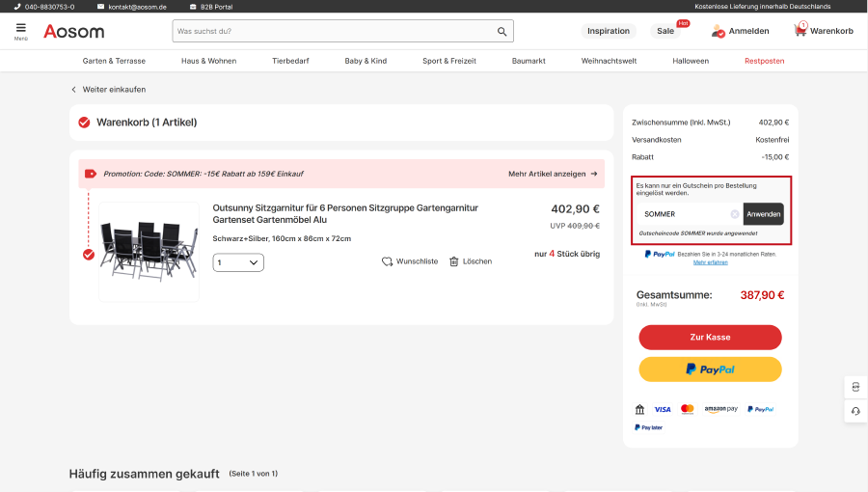
Task: Uncheck the Outsunny Sitzgarnitur item checkbox
Action: (89, 255)
